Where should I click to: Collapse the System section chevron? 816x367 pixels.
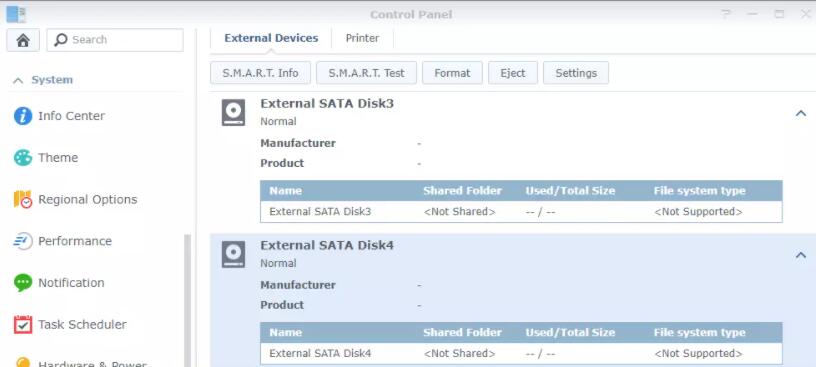click(x=18, y=80)
